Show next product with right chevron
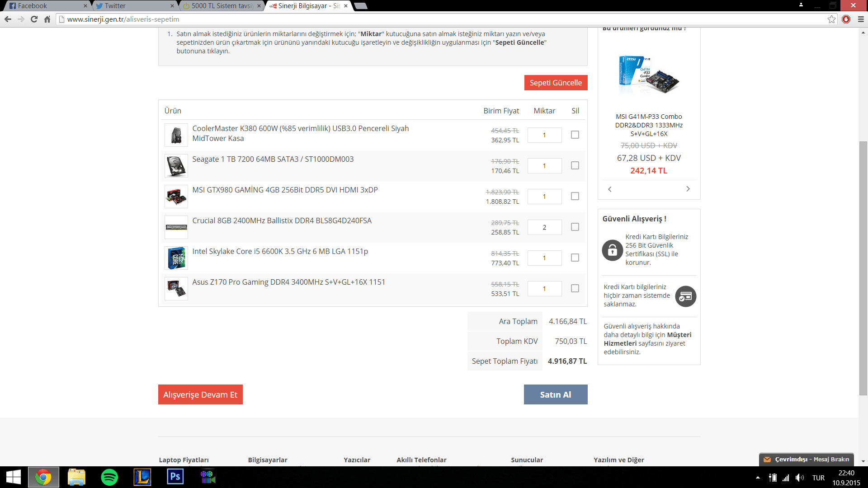The height and width of the screenshot is (488, 868). tap(688, 189)
